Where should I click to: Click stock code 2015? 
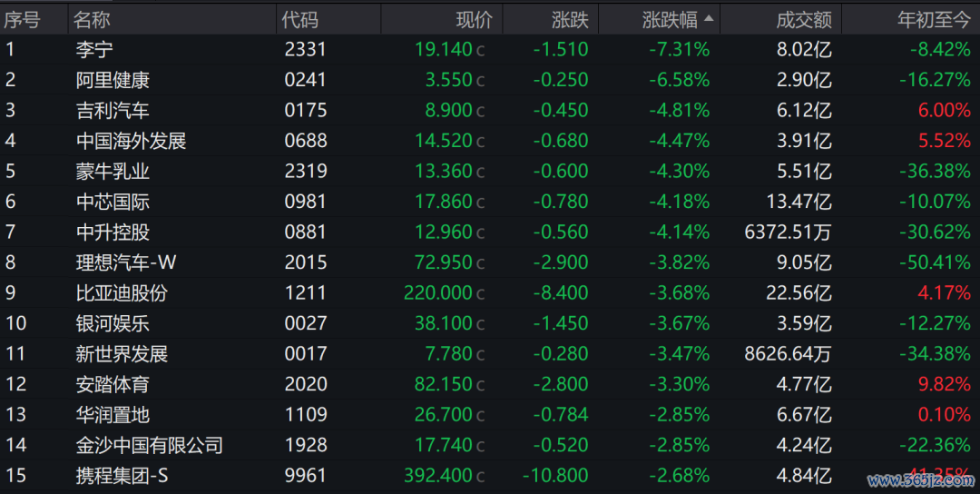(x=306, y=262)
